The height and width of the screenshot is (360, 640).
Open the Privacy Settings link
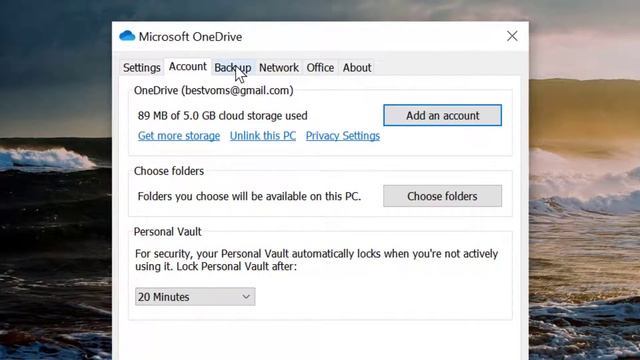pos(343,136)
